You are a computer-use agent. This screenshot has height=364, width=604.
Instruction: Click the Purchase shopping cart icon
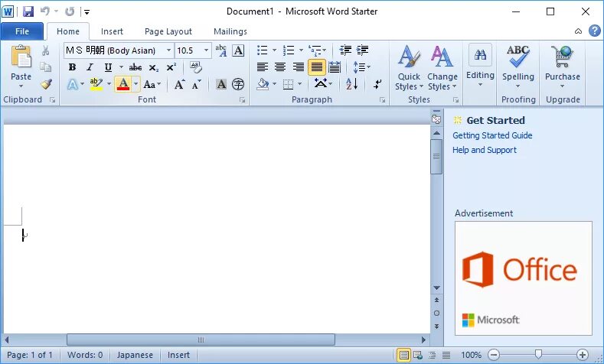563,56
